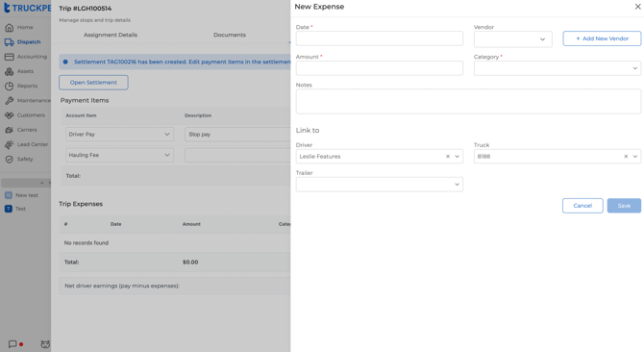Open the 'New test' workspace icon
Image resolution: width=644 pixels, height=352 pixels.
click(x=9, y=195)
